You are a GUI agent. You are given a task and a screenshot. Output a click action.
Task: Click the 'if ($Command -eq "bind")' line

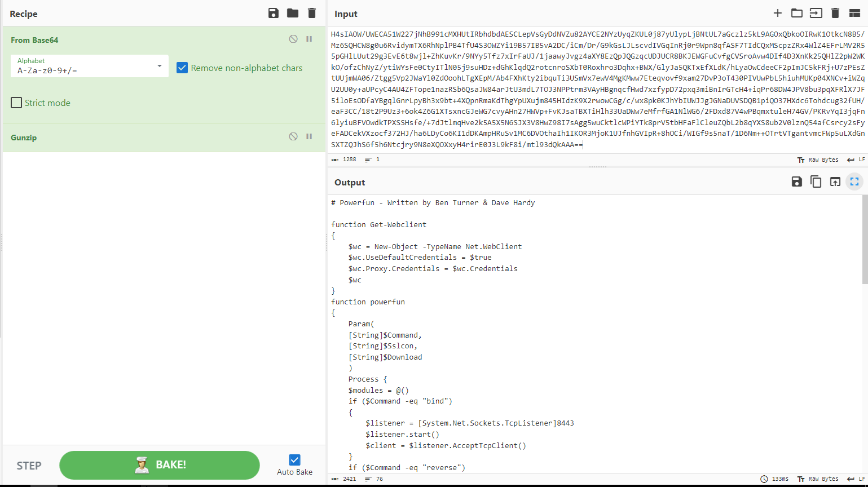(400, 401)
